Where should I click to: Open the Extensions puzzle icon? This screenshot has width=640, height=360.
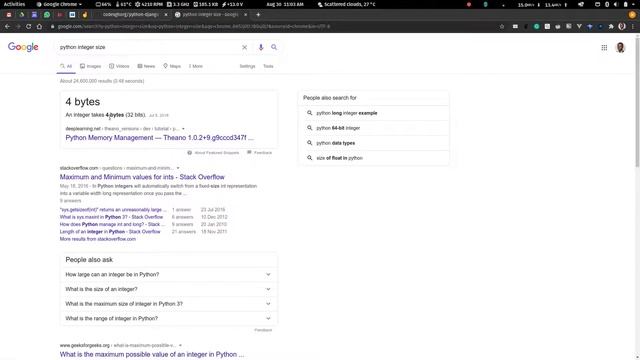(611, 27)
